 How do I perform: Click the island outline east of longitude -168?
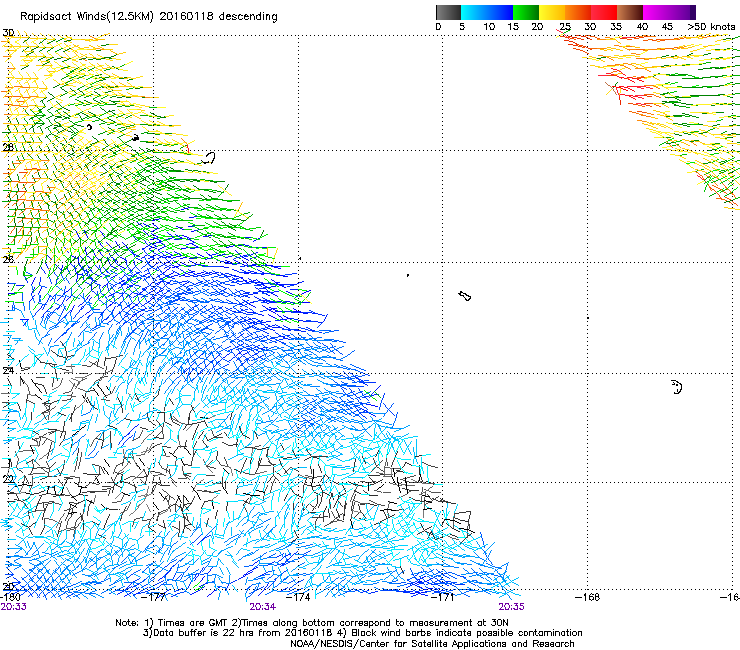point(676,387)
